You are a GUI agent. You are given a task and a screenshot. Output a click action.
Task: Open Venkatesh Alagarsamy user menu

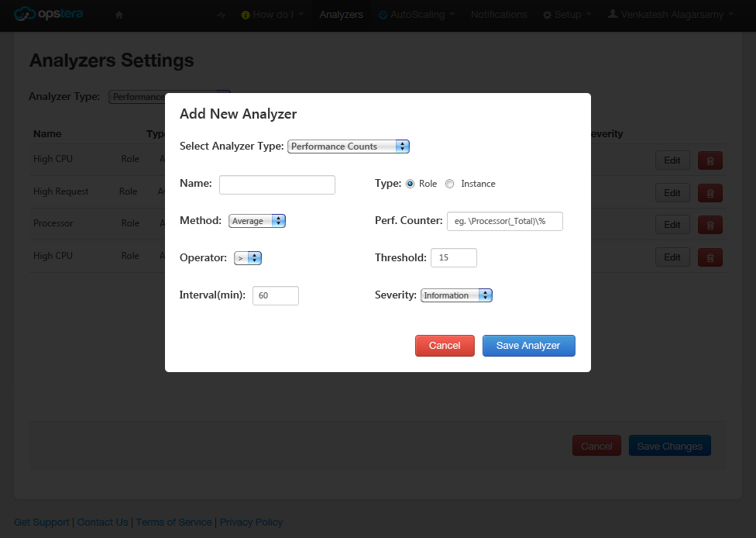pyautogui.click(x=671, y=15)
